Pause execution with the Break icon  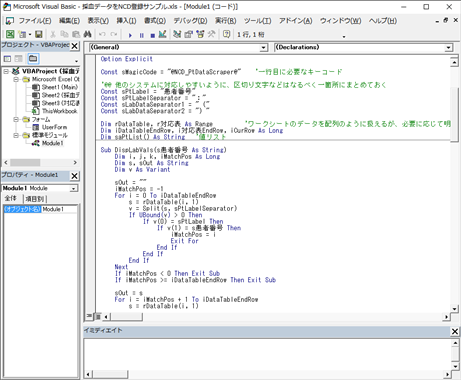pos(142,35)
